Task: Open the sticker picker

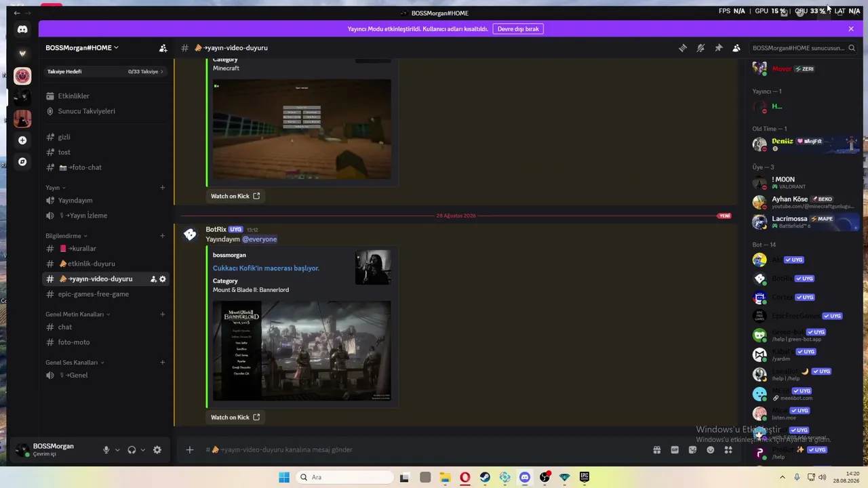Action: (692, 449)
